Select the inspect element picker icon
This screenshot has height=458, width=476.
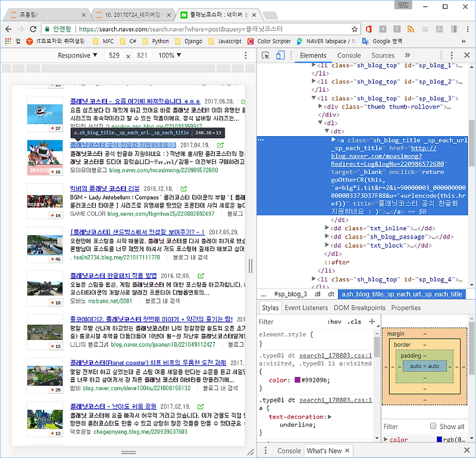(265, 55)
